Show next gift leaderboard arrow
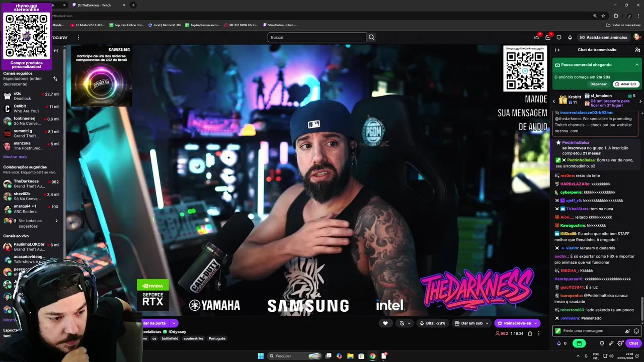644x362 pixels. pyautogui.click(x=640, y=101)
